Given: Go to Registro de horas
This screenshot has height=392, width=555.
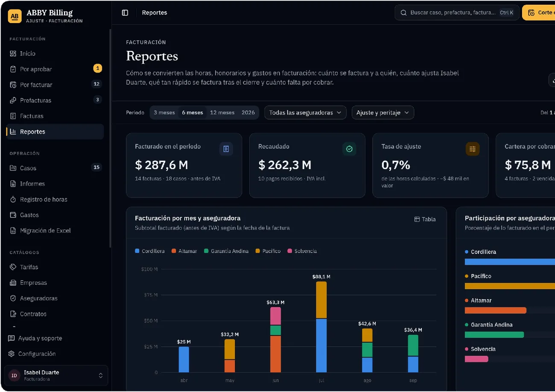Looking at the screenshot, I should click(x=55, y=199).
